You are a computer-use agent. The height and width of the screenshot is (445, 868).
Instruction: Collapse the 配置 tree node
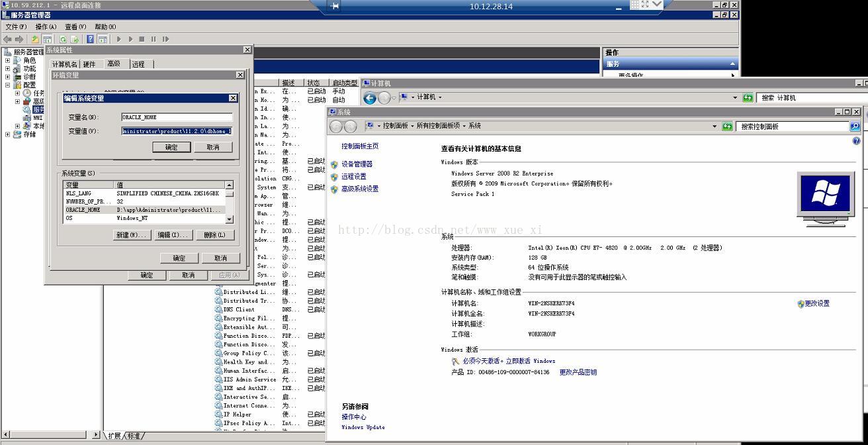point(8,85)
